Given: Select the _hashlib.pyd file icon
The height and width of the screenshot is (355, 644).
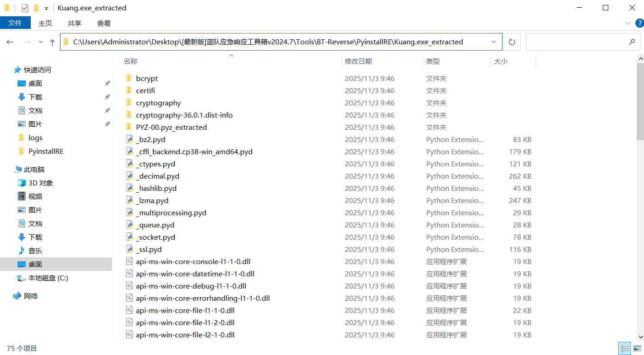Looking at the screenshot, I should coord(129,188).
